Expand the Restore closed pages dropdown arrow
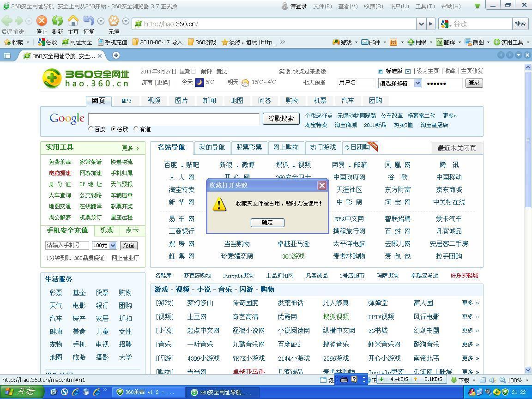532x399 pixels. pyautogui.click(x=101, y=21)
